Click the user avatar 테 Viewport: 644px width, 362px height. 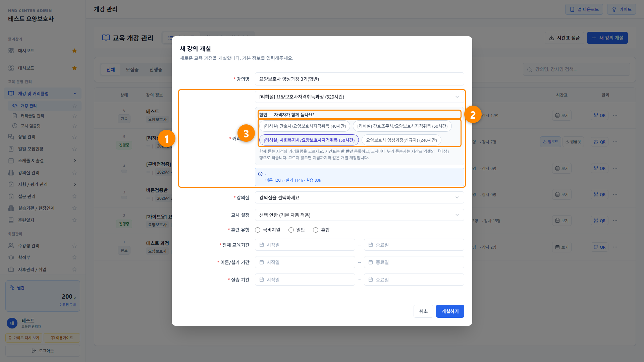tap(12, 323)
